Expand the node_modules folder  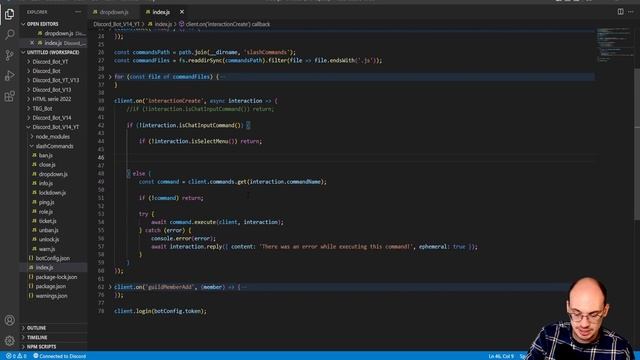point(52,136)
